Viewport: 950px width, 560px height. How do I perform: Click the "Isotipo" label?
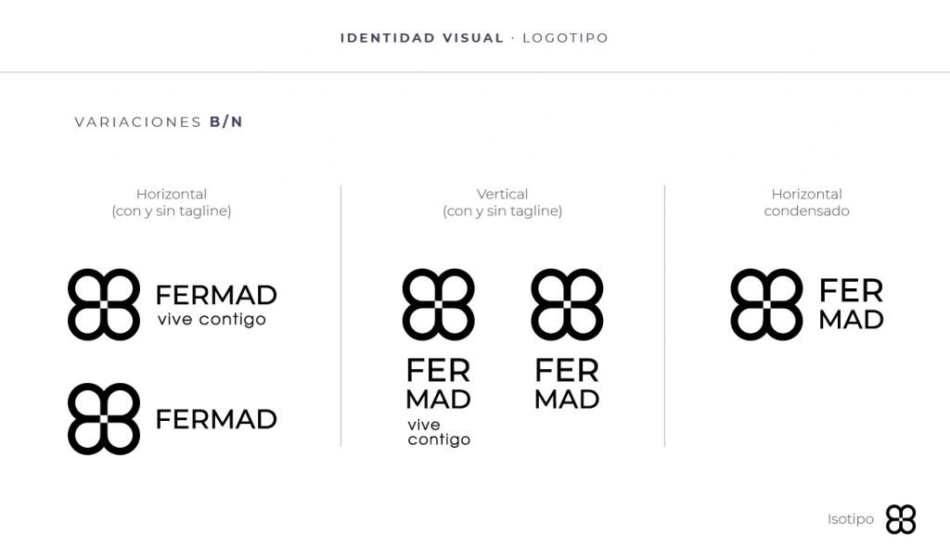850,519
